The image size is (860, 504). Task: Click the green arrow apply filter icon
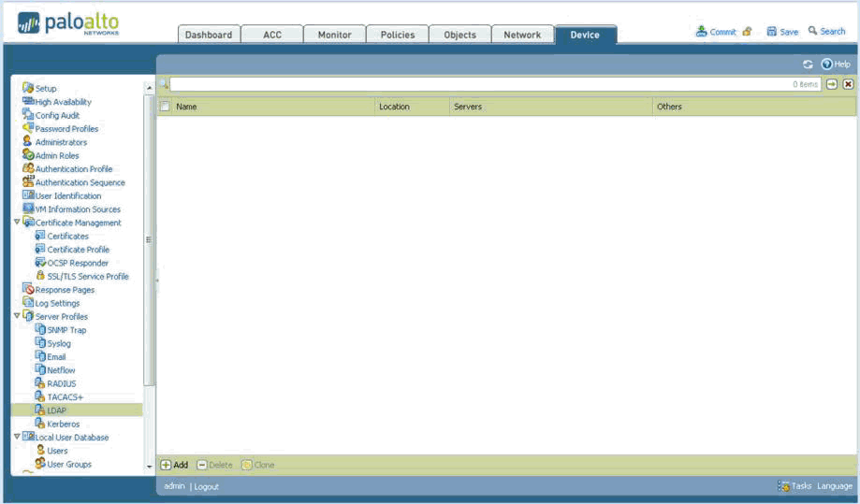coord(832,84)
